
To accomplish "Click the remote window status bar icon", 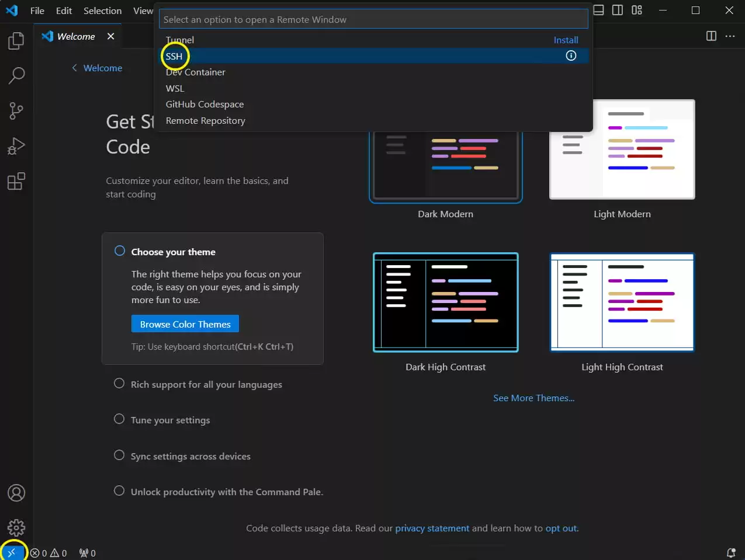I will [12, 552].
